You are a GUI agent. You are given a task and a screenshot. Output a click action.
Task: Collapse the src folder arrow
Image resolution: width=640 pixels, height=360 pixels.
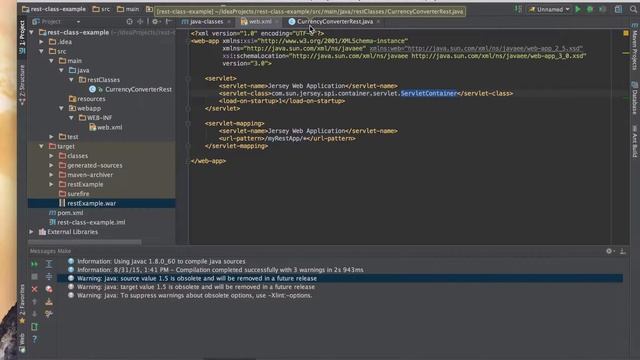point(41,51)
